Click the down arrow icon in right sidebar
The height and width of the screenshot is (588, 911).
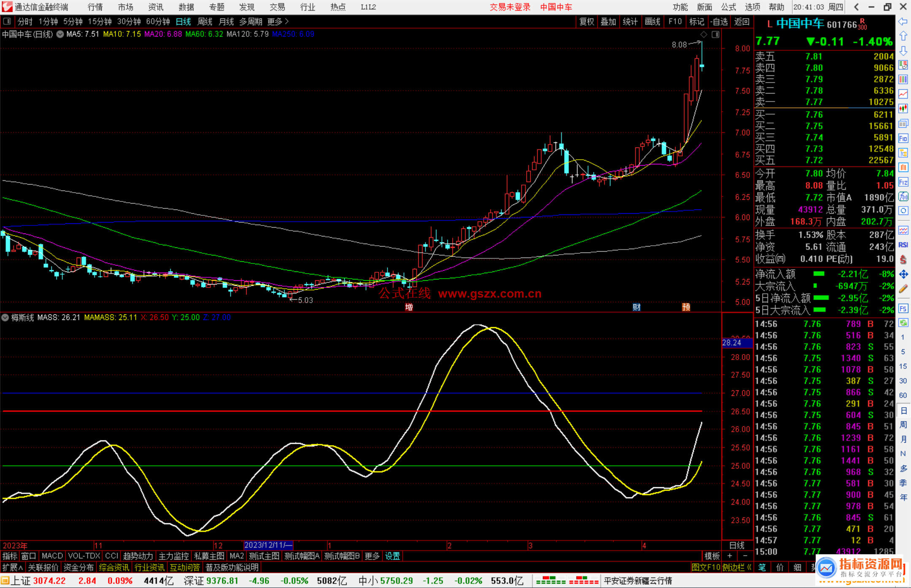click(903, 51)
